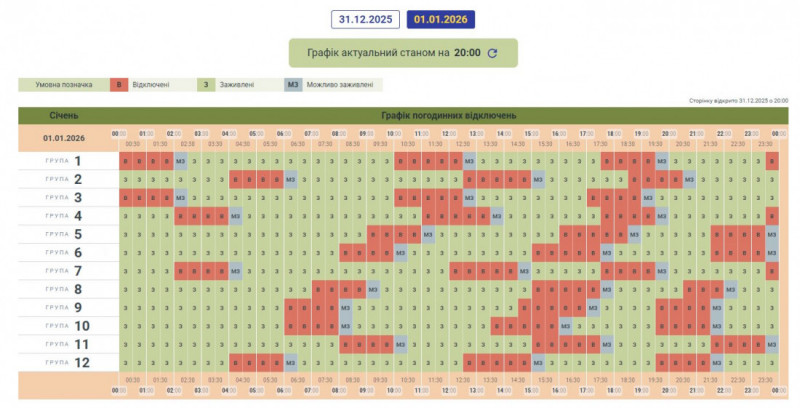Select the 01.01.2026 date tab
The width and height of the screenshot is (800, 408).
(442, 19)
